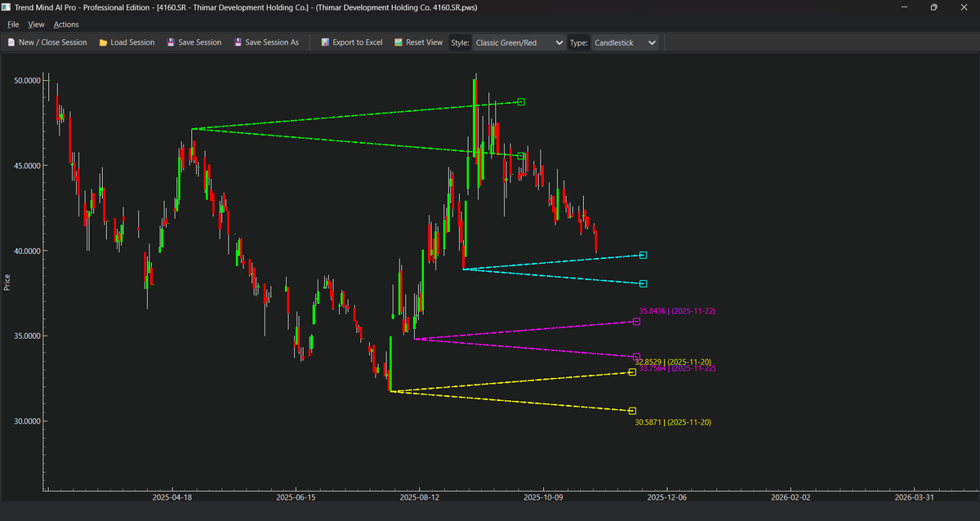This screenshot has height=521, width=980.
Task: Click the 40.0000 price axis label
Action: point(27,251)
